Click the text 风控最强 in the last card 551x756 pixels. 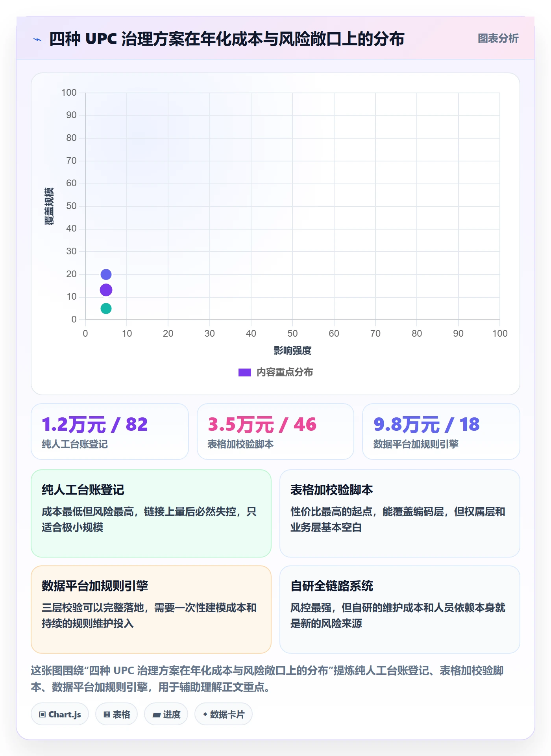tap(311, 608)
